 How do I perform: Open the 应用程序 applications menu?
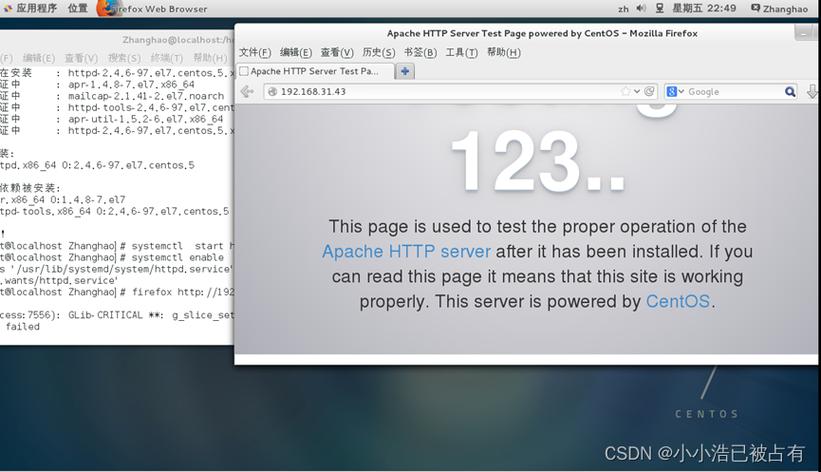30,9
